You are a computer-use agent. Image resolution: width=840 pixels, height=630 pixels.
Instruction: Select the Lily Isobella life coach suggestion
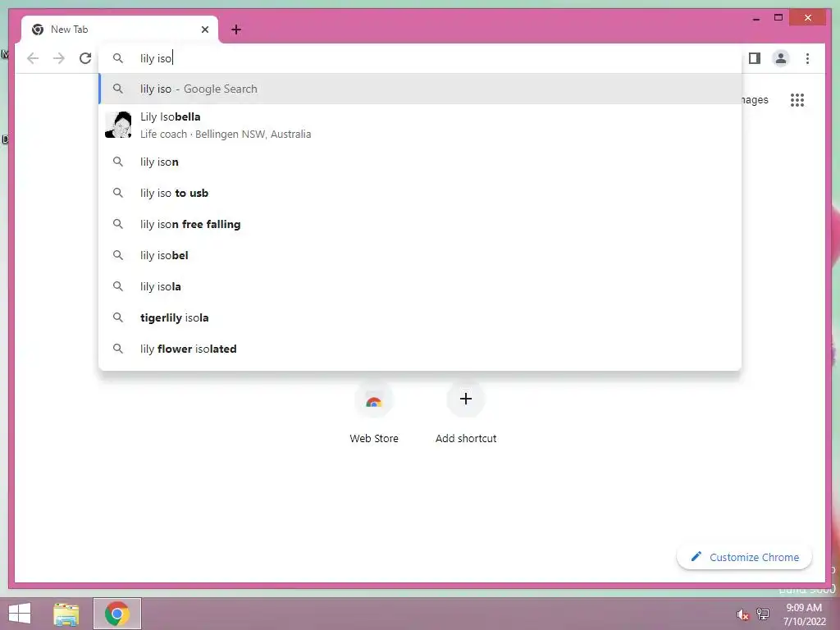click(420, 126)
